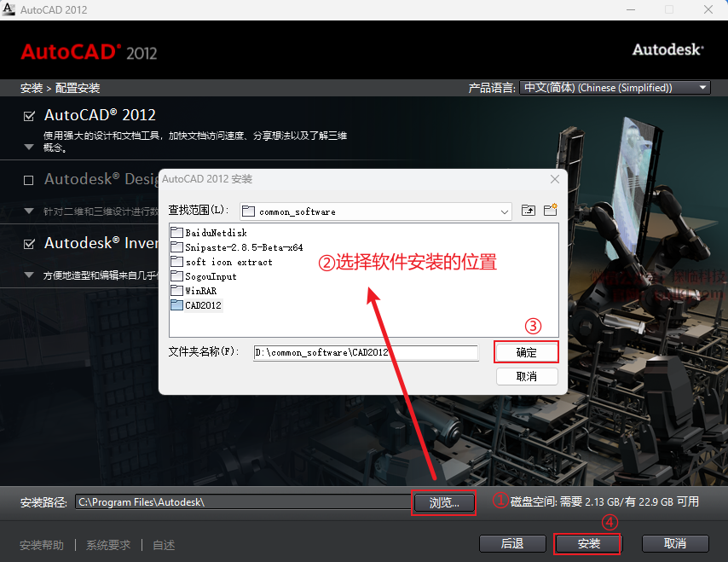This screenshot has width=728, height=562.
Task: Select the BaiduNetdisk folder icon
Action: [x=176, y=232]
